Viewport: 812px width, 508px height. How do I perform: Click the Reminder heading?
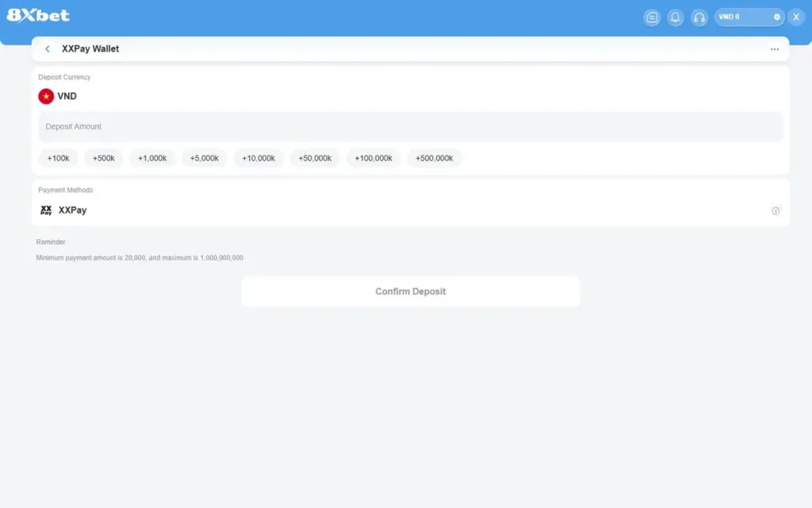pos(51,242)
